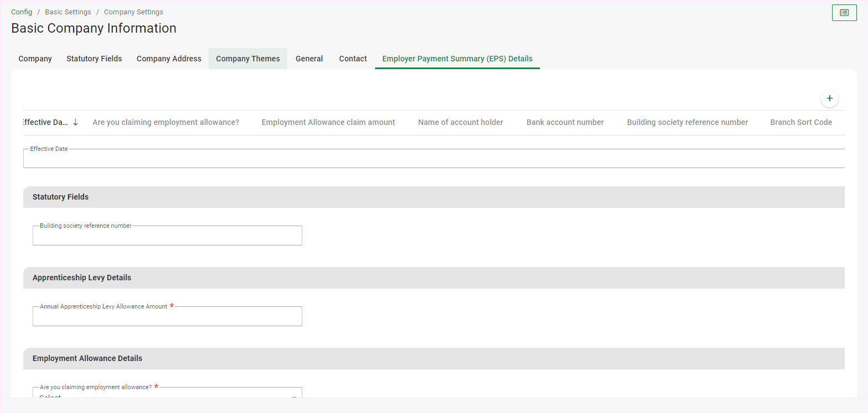Click the sort arrow on Effective Date column

coord(76,122)
